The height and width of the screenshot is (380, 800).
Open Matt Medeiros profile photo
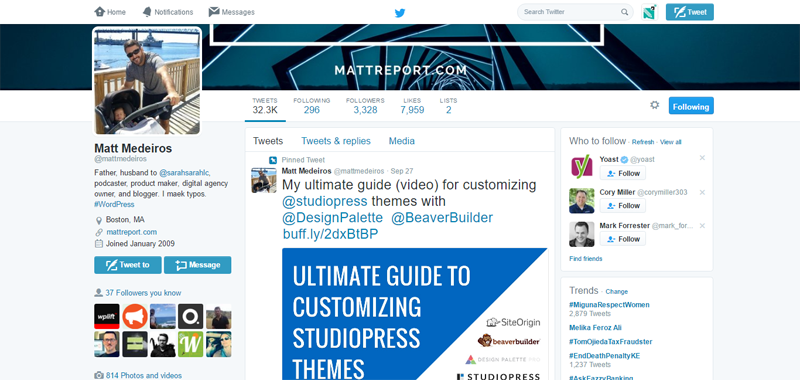(147, 81)
